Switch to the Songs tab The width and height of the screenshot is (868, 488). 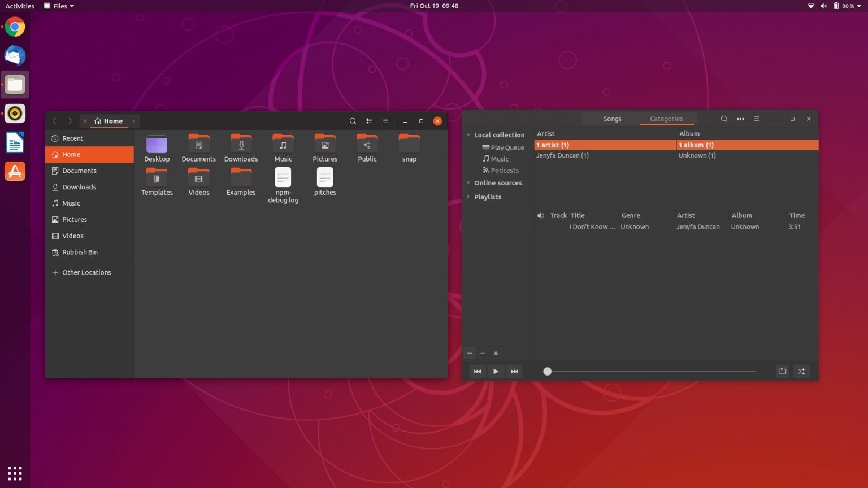coord(612,119)
